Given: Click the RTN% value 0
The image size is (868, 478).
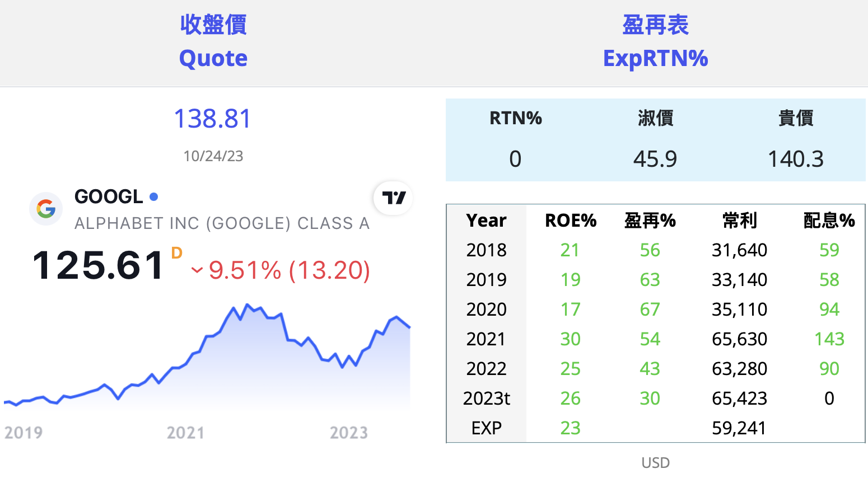Looking at the screenshot, I should tap(515, 159).
